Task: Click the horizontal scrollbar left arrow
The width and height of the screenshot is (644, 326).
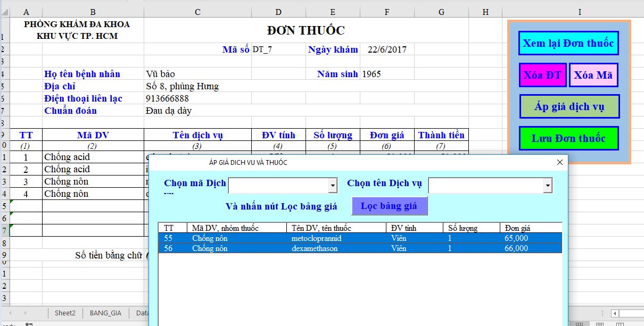Action: click(x=615, y=313)
